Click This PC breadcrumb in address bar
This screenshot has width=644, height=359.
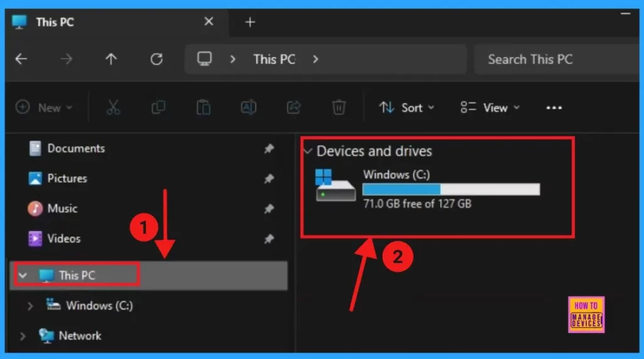tap(274, 59)
